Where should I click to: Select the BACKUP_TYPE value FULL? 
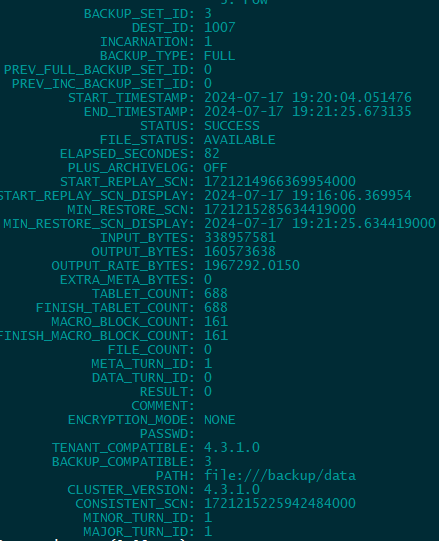(x=220, y=56)
